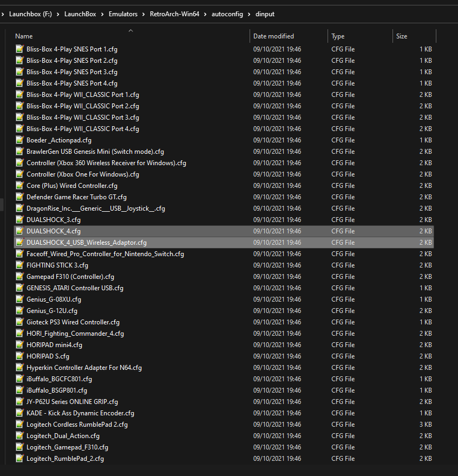Click the CFG File type for DUALSHOCK_3.cfg

pyautogui.click(x=343, y=219)
